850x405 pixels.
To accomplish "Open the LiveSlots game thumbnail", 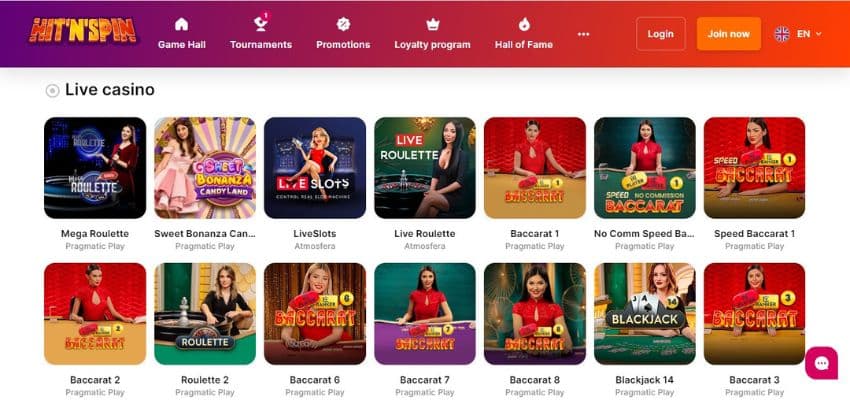I will [x=315, y=168].
